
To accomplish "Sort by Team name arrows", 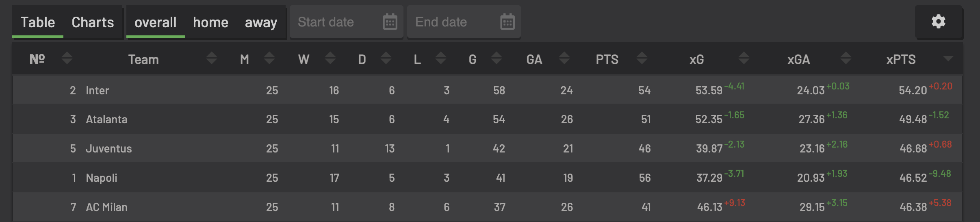I will point(211,59).
